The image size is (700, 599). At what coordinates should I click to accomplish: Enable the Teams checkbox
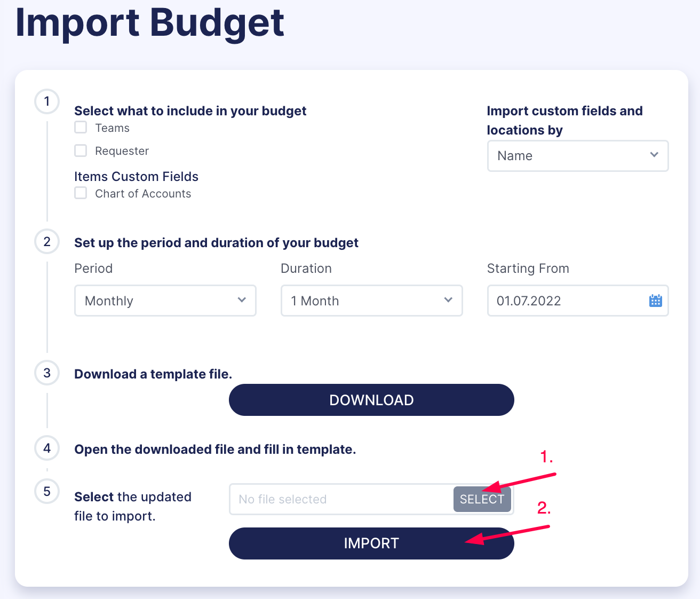(x=80, y=127)
